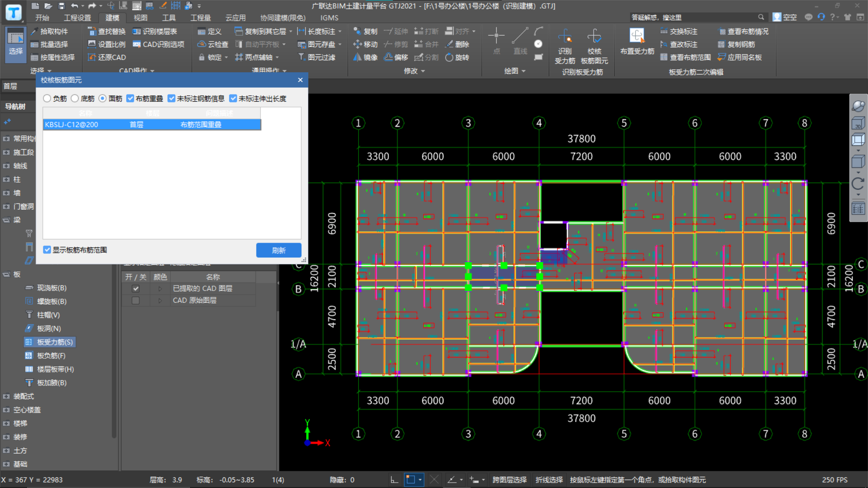Select the KBSLJ-C12@200 row in results list

[x=152, y=125]
